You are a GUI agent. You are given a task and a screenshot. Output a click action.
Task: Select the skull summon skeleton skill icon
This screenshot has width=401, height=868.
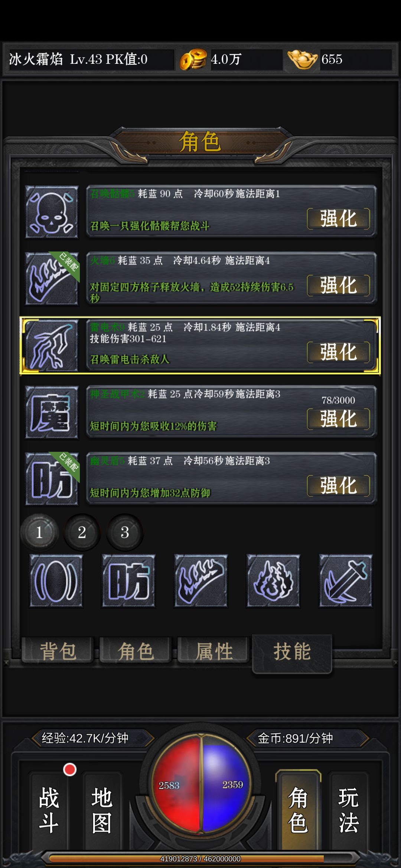pos(52,212)
